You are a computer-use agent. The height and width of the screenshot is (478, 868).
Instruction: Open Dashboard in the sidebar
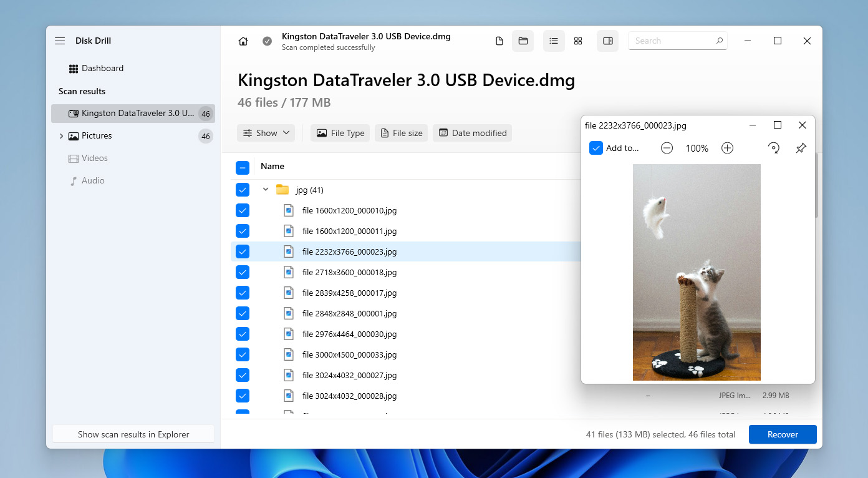[103, 69]
